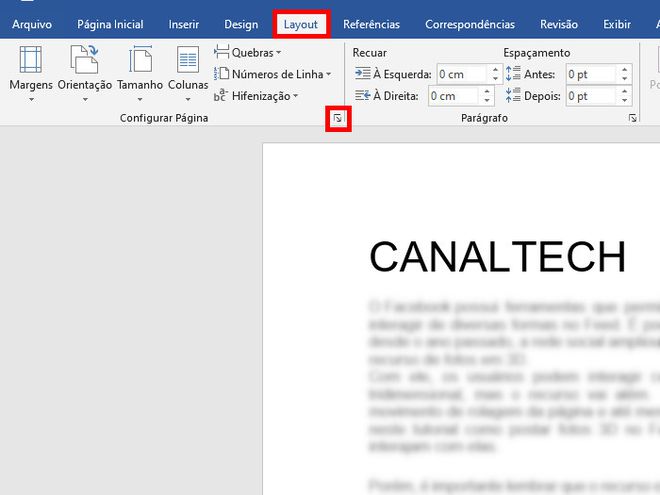Open the Arquivo tab
Screen dimensions: 660x495
[x=32, y=24]
